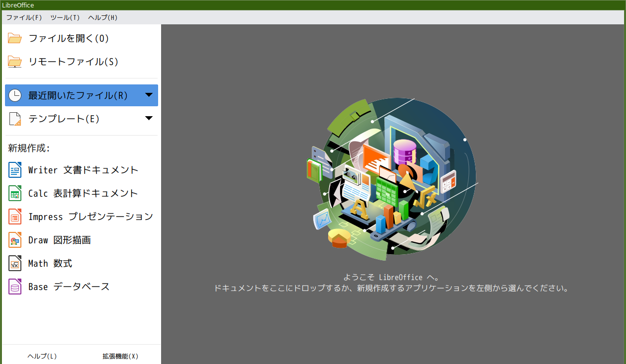Expand the 最近開いたファイル(R) dropdown arrow
The image size is (626, 364).
[x=149, y=95]
